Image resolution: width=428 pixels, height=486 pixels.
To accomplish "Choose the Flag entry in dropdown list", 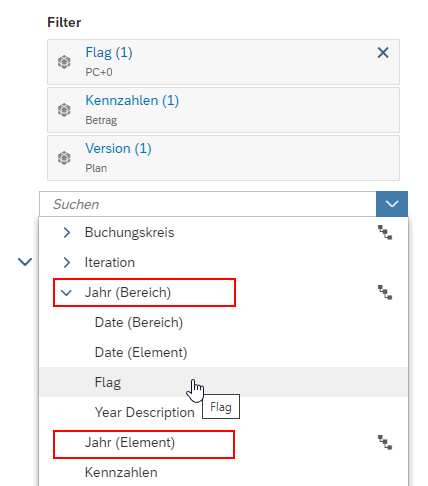I will (223, 382).
